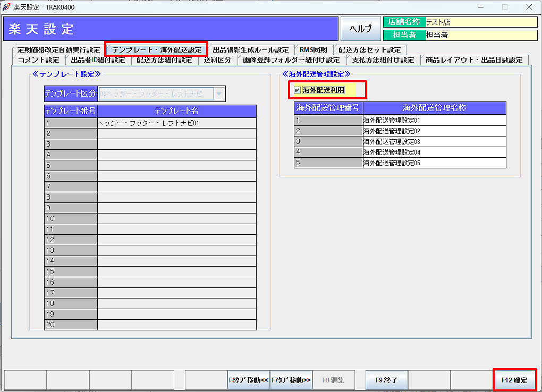Click the template name cell of row 2
The height and width of the screenshot is (392, 542).
pyautogui.click(x=176, y=133)
